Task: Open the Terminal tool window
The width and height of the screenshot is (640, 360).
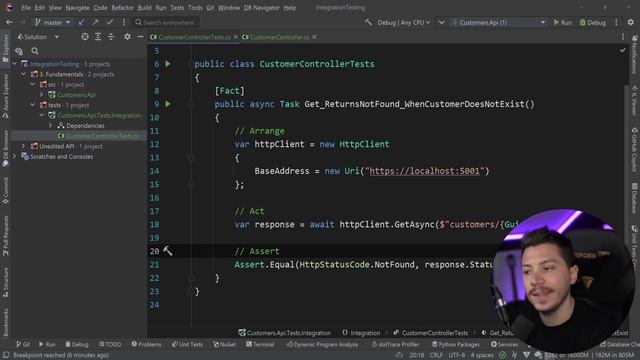Action: tap(260, 344)
